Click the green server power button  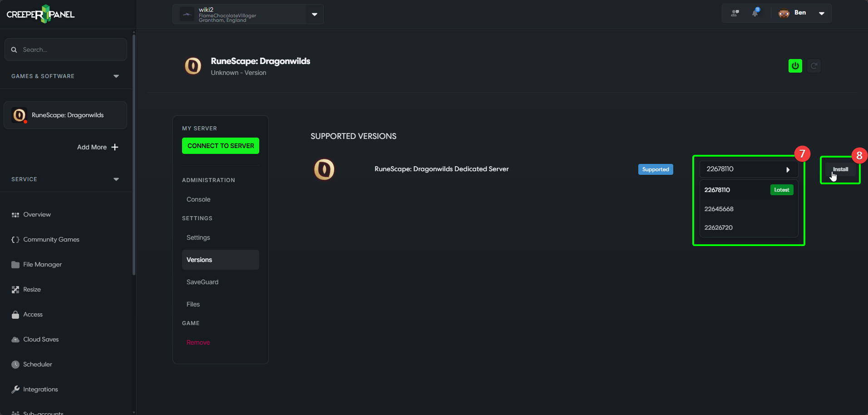coord(795,66)
